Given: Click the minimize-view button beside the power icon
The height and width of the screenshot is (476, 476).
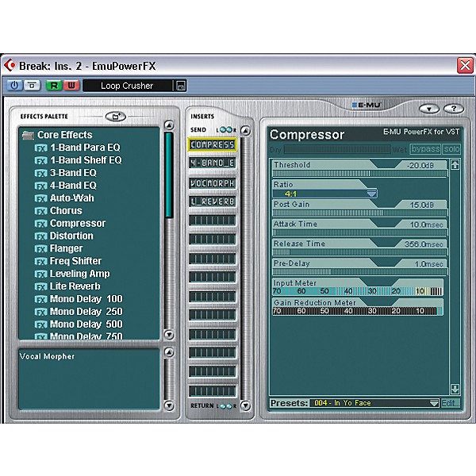Looking at the screenshot, I should [x=32, y=86].
